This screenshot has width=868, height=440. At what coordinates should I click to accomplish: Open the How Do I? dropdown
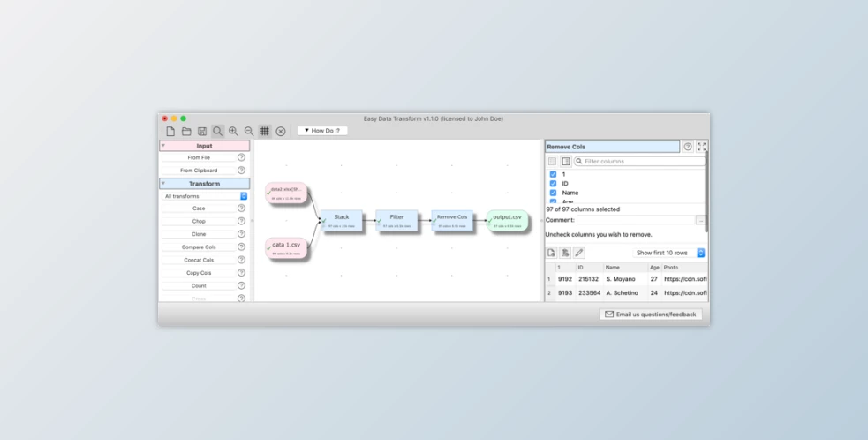click(322, 131)
